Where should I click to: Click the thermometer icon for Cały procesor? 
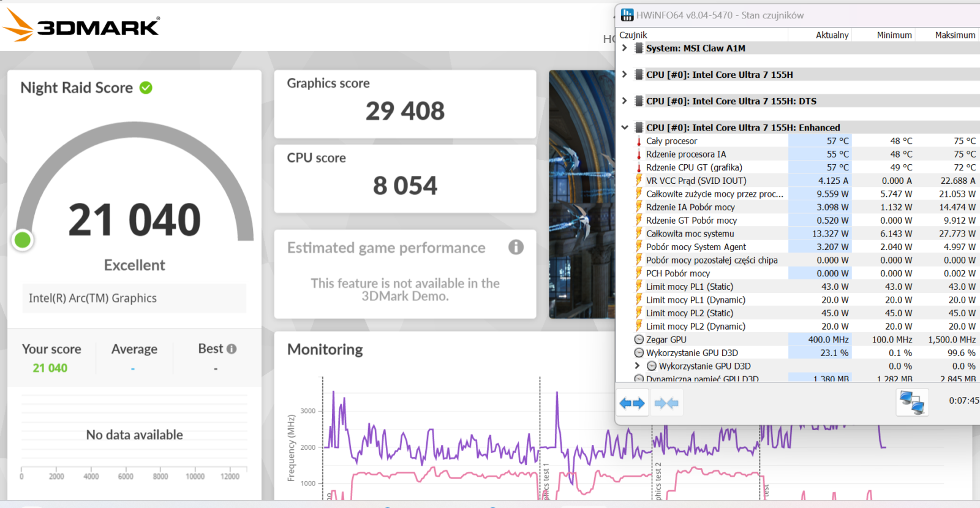(x=639, y=141)
